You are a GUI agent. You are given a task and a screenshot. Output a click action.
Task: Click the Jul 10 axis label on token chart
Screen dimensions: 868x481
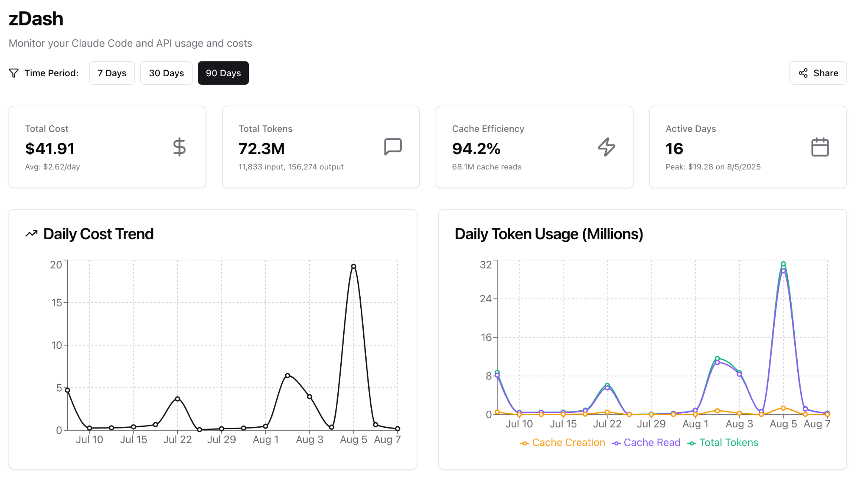[x=519, y=424]
